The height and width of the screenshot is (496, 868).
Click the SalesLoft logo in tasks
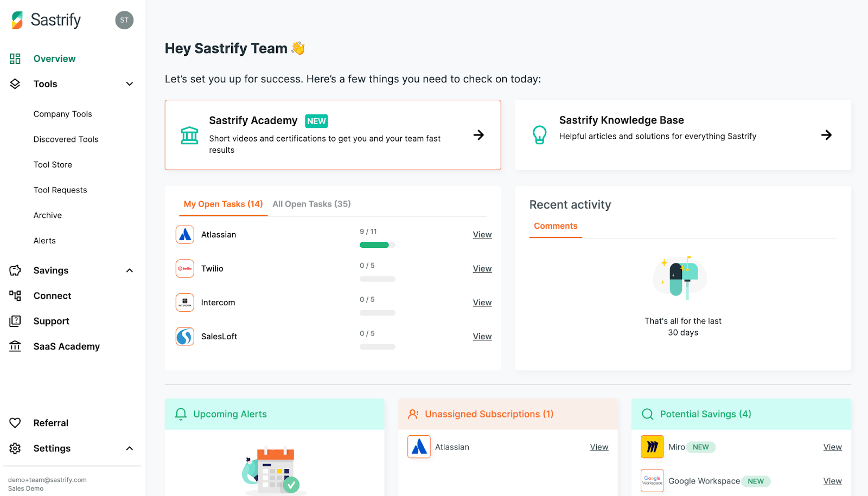(185, 337)
